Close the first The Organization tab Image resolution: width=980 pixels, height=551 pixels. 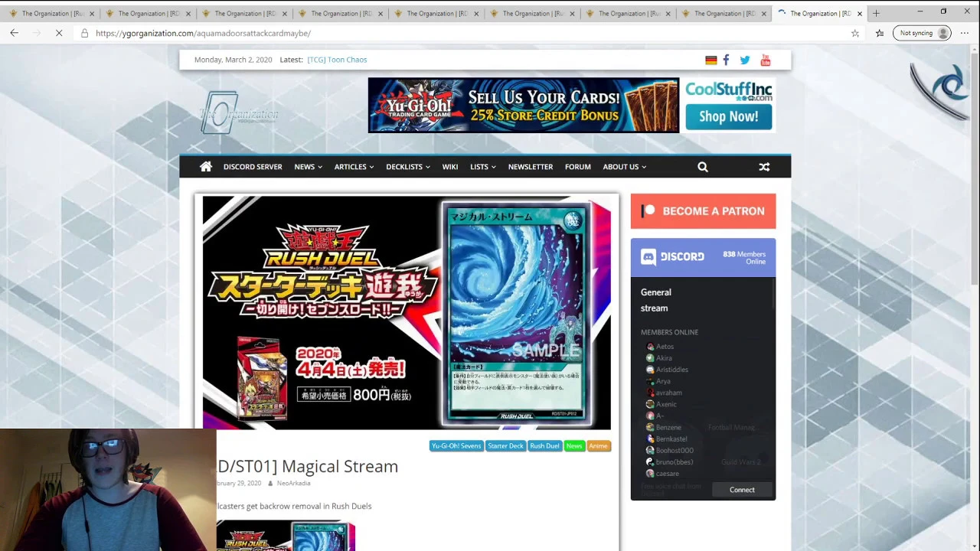(x=91, y=13)
